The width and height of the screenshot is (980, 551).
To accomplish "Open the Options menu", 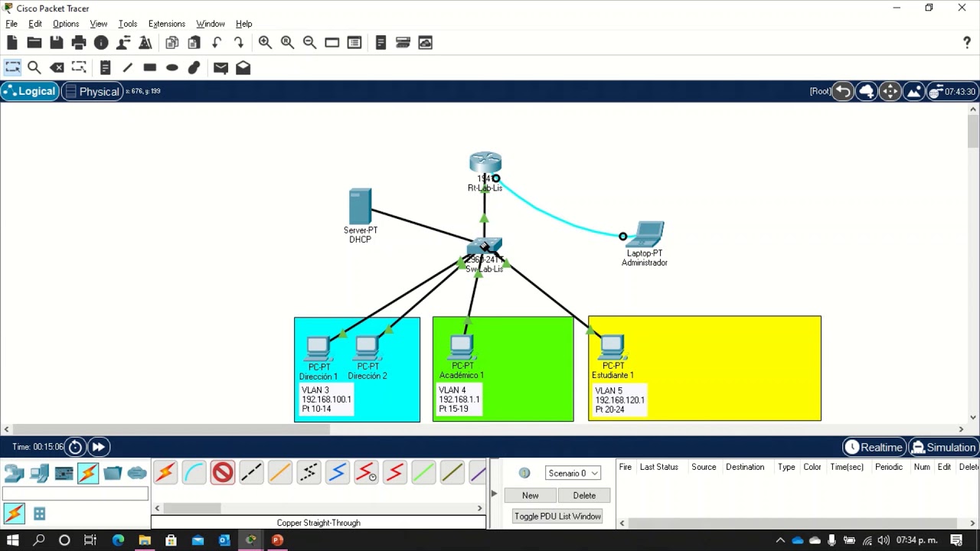I will (x=66, y=24).
